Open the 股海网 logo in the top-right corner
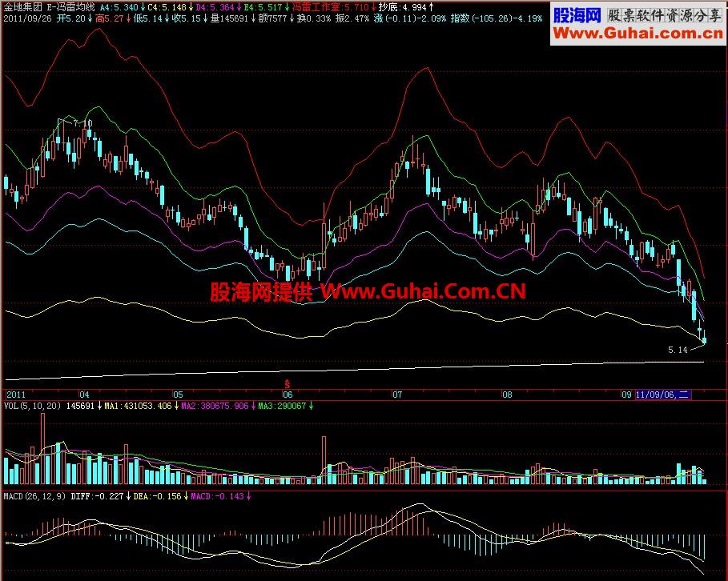The height and width of the screenshot is (581, 728). [x=577, y=15]
